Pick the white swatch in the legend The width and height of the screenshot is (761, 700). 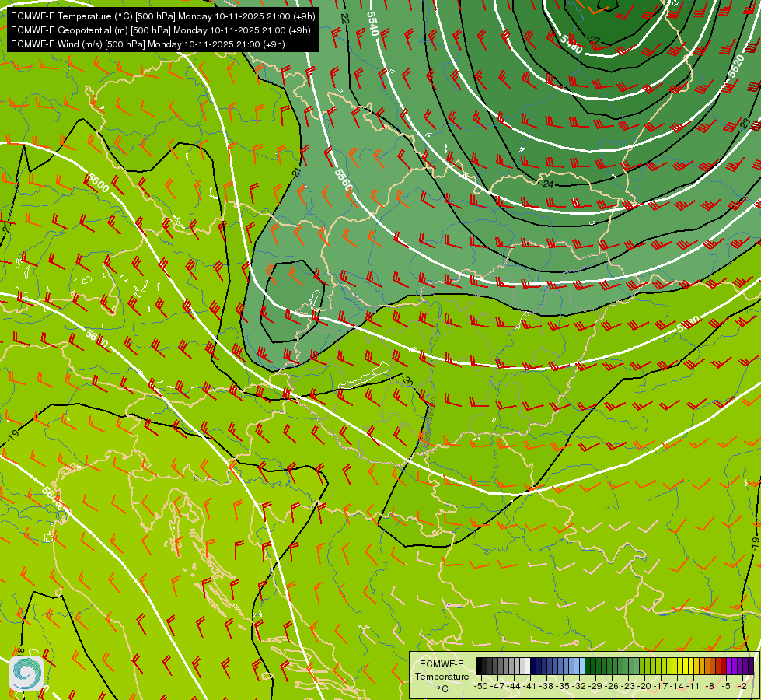(528, 666)
